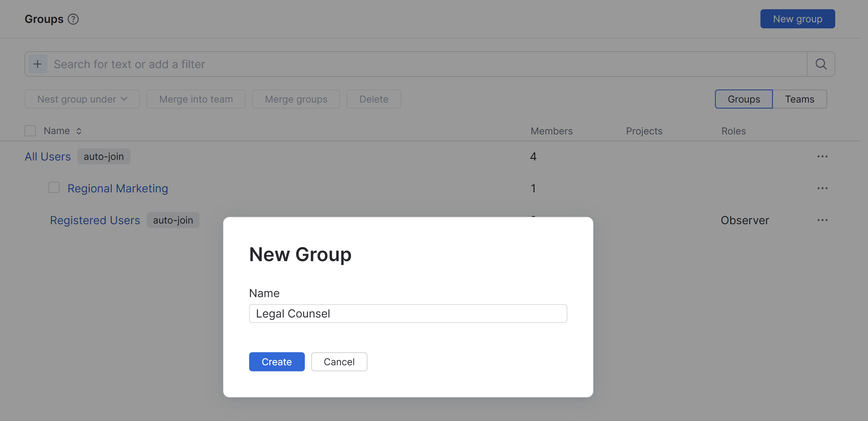The width and height of the screenshot is (868, 421).
Task: Open the Regional Marketing row actions menu
Action: click(822, 188)
